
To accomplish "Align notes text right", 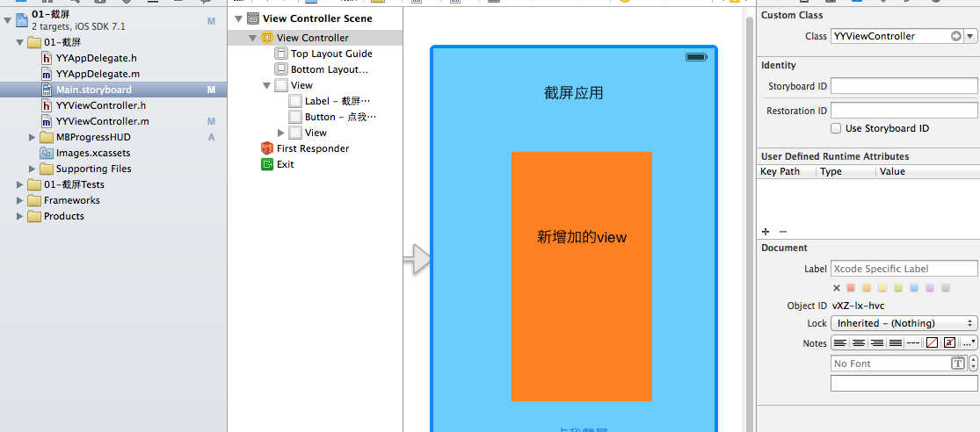I will (x=877, y=342).
